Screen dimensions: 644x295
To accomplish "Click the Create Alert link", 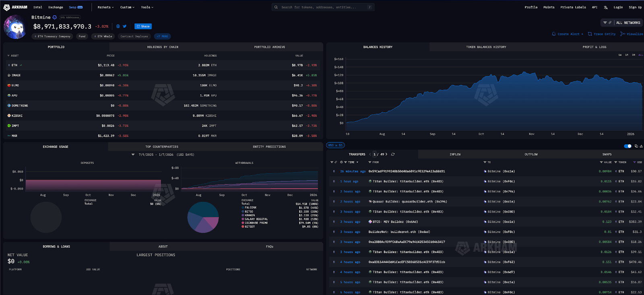I will [x=568, y=34].
